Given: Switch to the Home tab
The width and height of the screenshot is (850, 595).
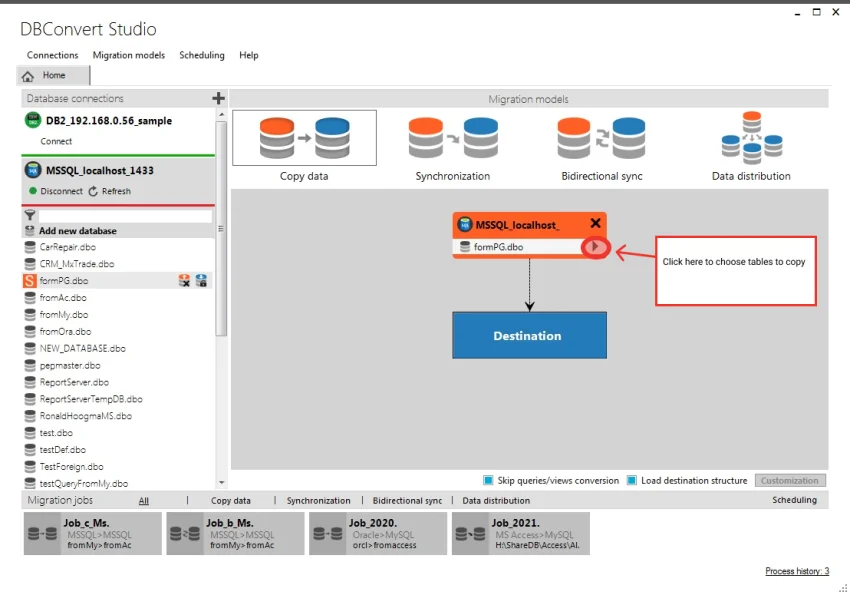Looking at the screenshot, I should coord(53,75).
